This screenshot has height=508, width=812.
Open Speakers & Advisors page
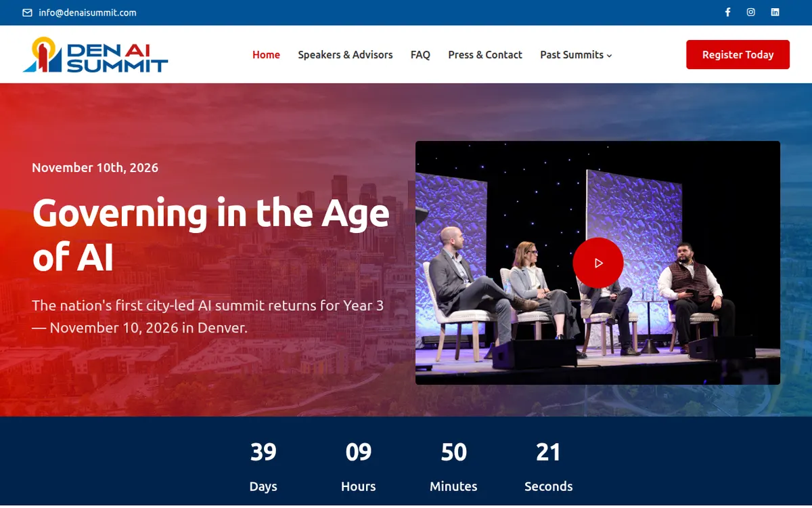point(345,55)
